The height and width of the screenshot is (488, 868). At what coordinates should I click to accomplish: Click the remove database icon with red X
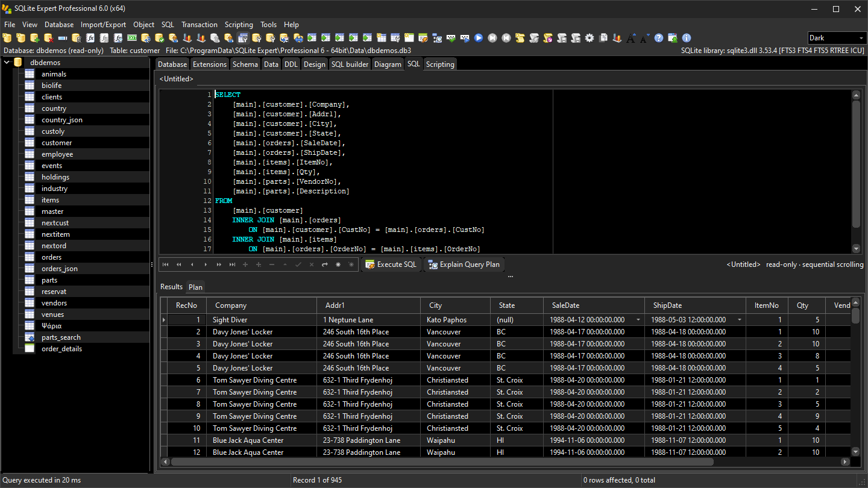pos(48,38)
